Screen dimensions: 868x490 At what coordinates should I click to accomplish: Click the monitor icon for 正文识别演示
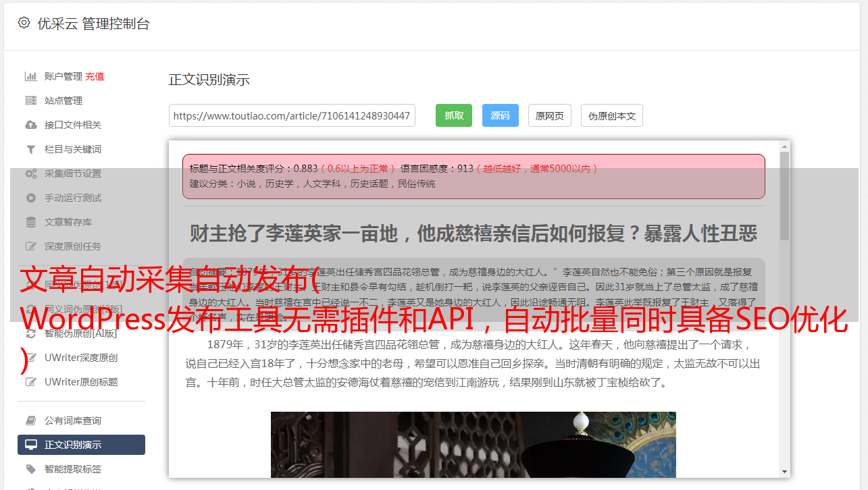[x=30, y=445]
